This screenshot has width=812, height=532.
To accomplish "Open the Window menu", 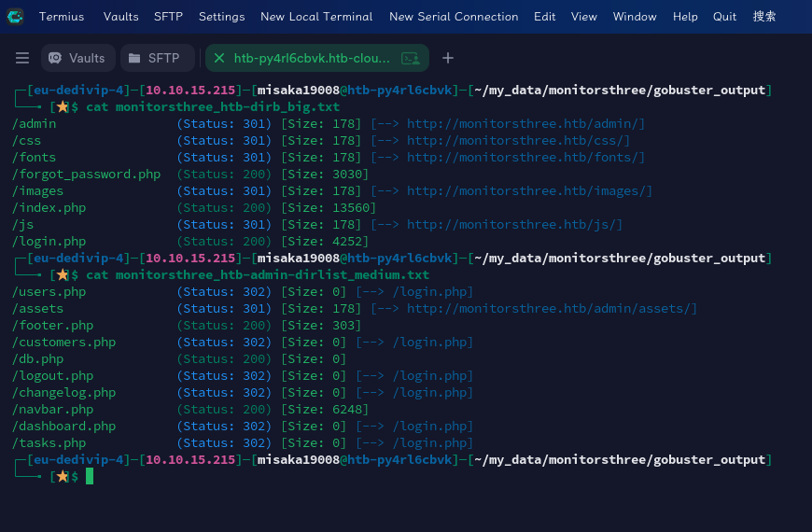I will coord(635,17).
